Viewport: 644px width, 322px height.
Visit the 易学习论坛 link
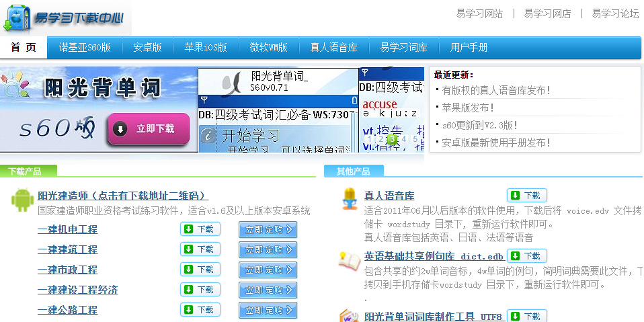tap(615, 13)
